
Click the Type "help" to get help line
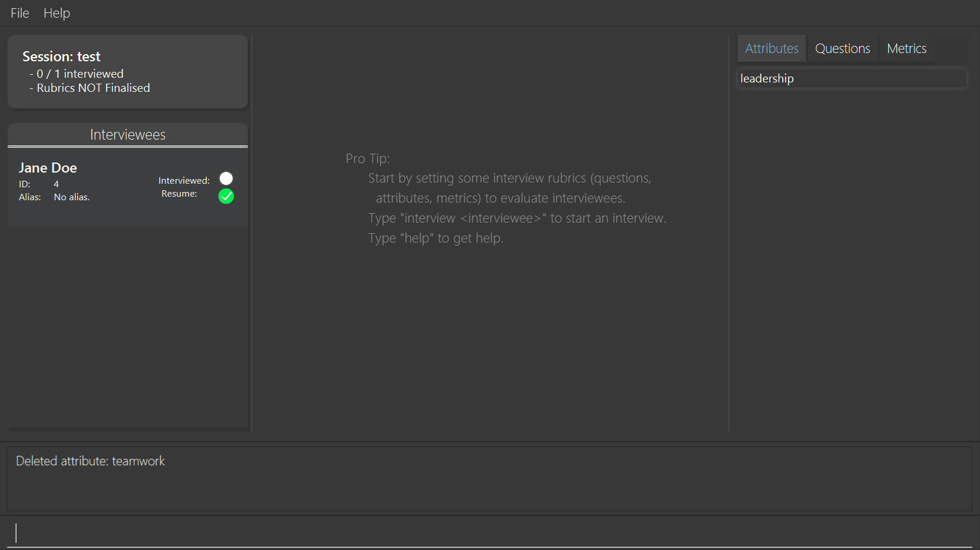[x=436, y=238]
